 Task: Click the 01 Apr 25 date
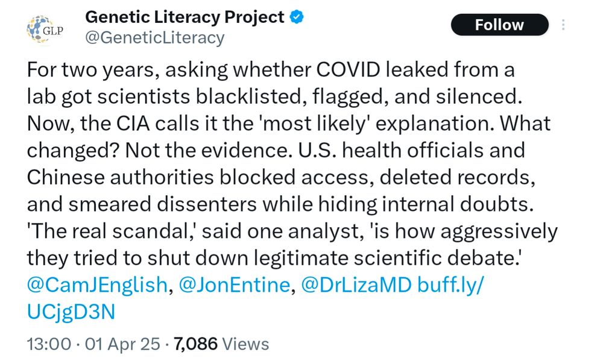[122, 344]
